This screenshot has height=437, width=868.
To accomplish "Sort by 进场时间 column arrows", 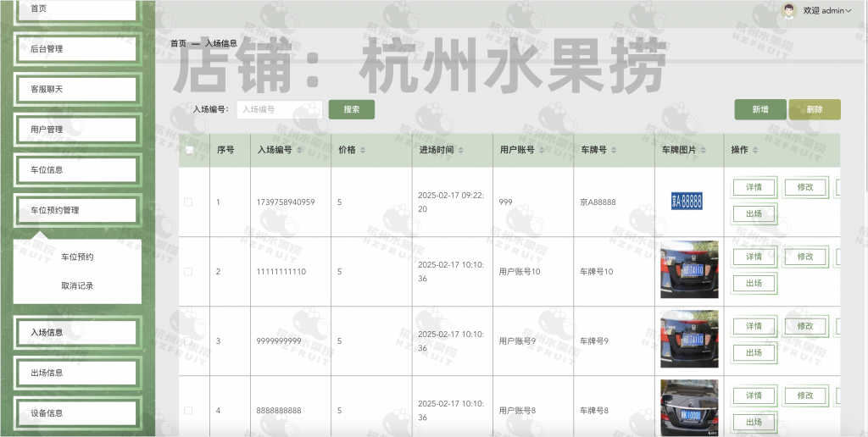I will point(461,151).
